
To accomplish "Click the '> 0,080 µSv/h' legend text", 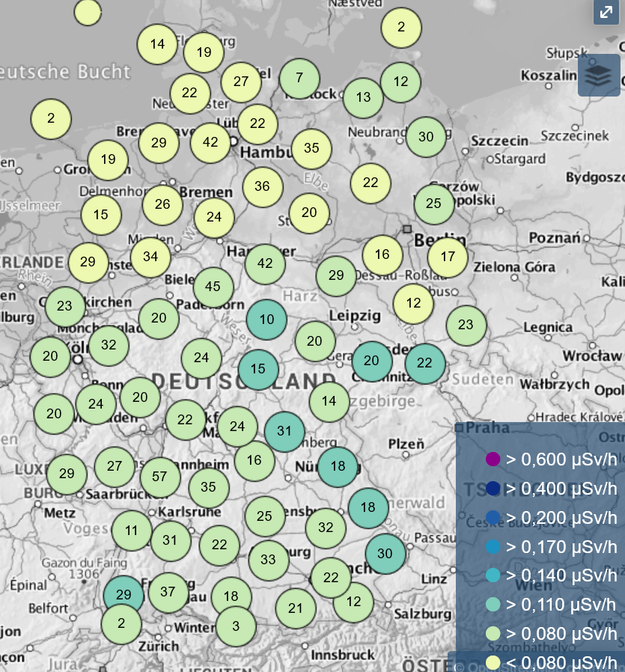I will point(561,634).
